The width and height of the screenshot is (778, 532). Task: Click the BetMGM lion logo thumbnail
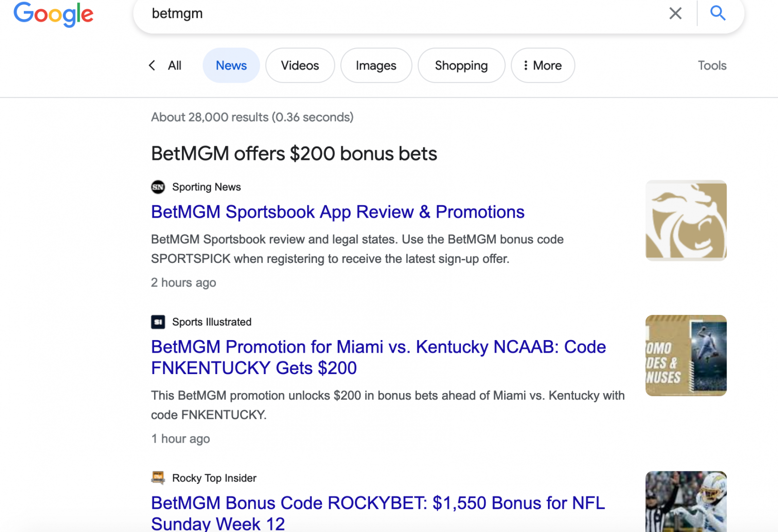click(686, 220)
